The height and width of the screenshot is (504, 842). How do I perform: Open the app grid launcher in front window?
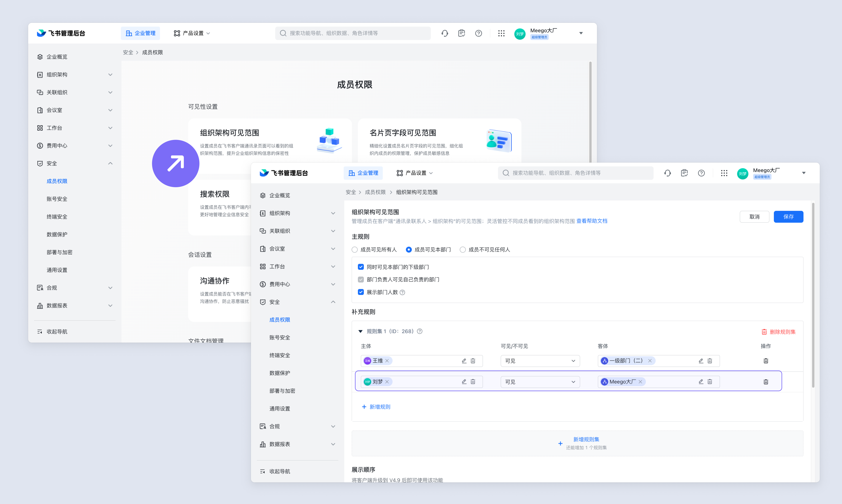click(x=724, y=173)
